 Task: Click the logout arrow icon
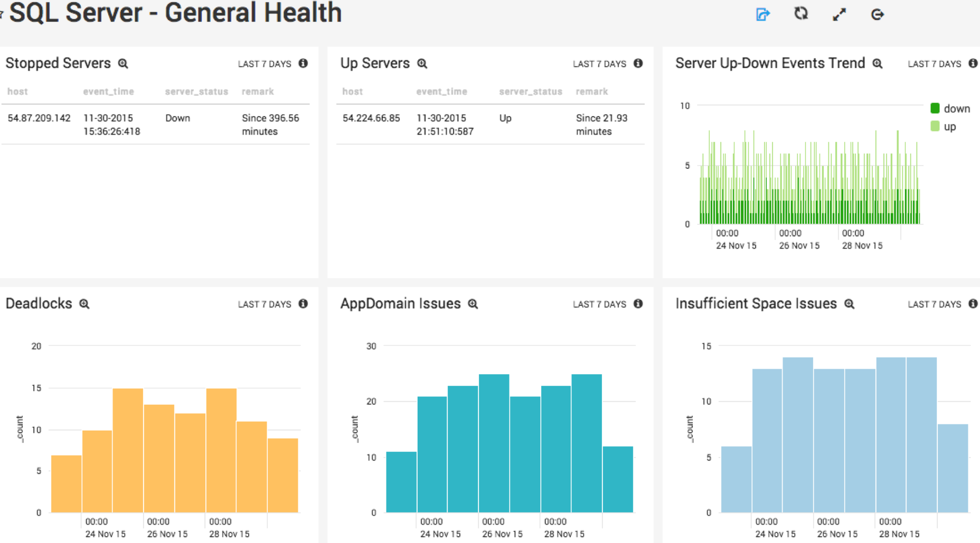(877, 14)
